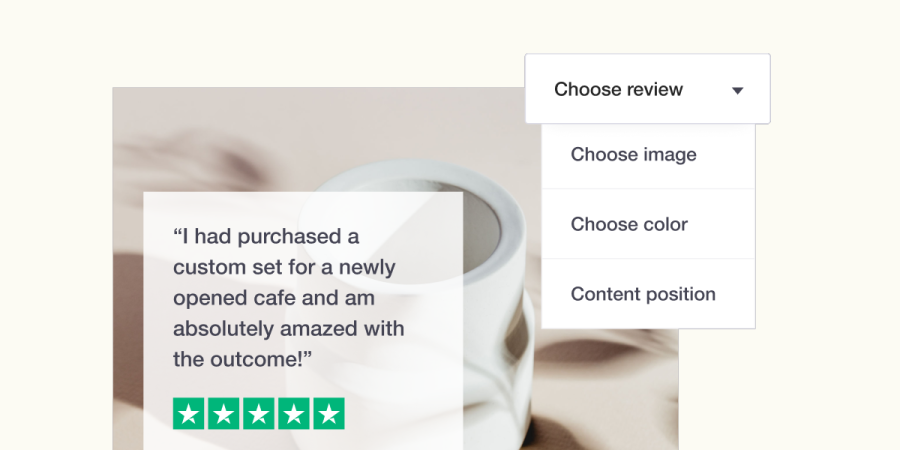The width and height of the screenshot is (900, 450).
Task: Click the dropdown caret beside Choose review
Action: (x=738, y=90)
